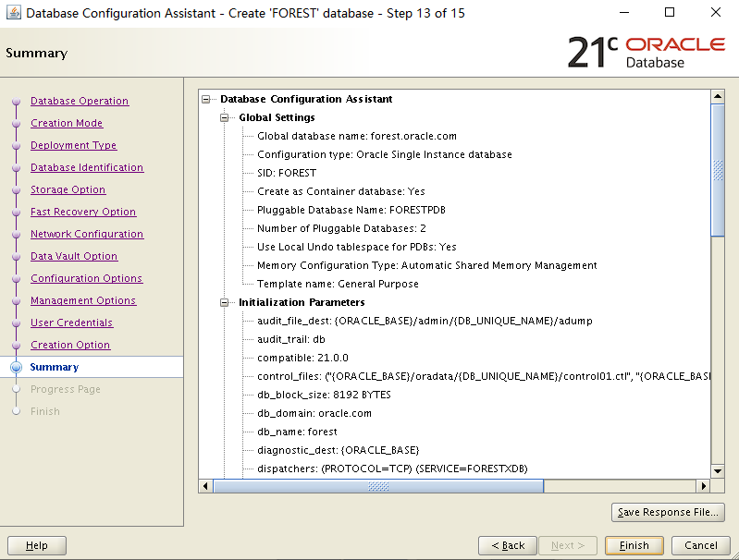This screenshot has height=560, width=739.
Task: Go to previous step with Back
Action: coord(509,545)
